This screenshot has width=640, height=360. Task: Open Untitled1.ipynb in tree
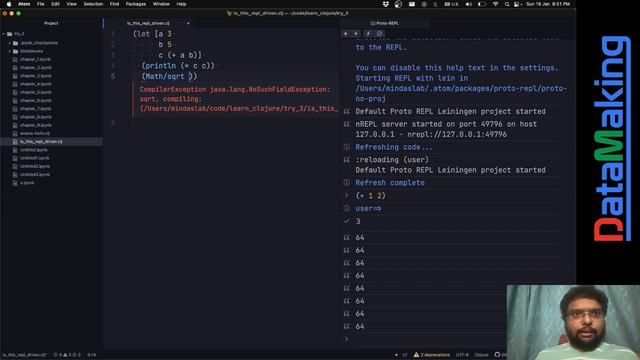coord(35,158)
